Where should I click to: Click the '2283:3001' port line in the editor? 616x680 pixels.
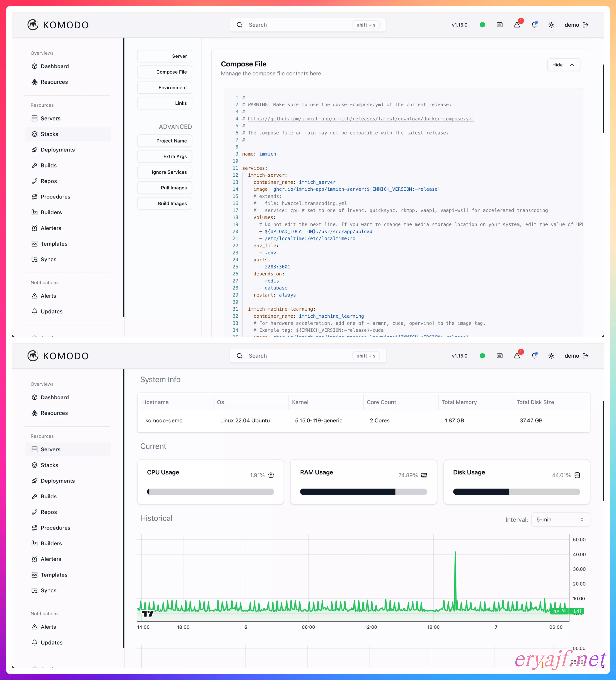tap(277, 267)
